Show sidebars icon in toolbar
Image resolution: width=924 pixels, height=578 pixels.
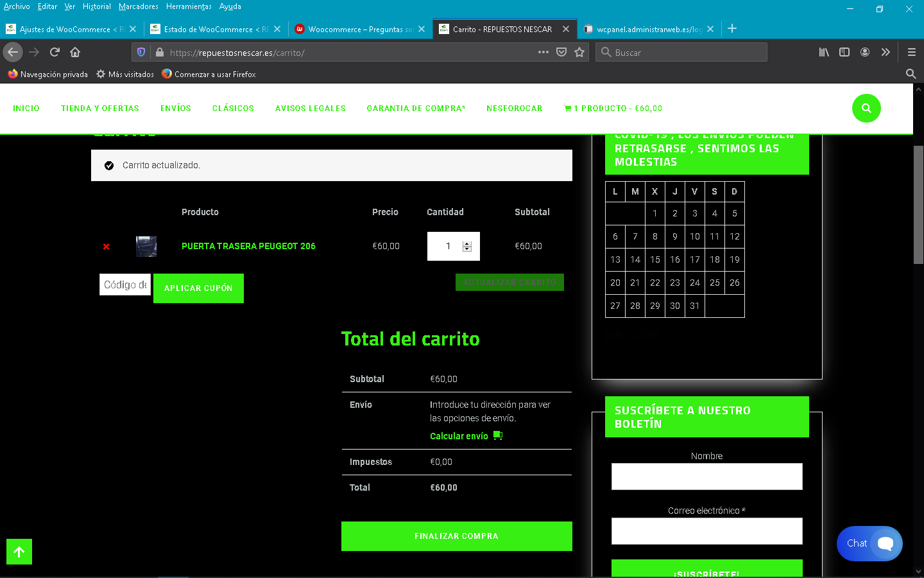(x=844, y=52)
